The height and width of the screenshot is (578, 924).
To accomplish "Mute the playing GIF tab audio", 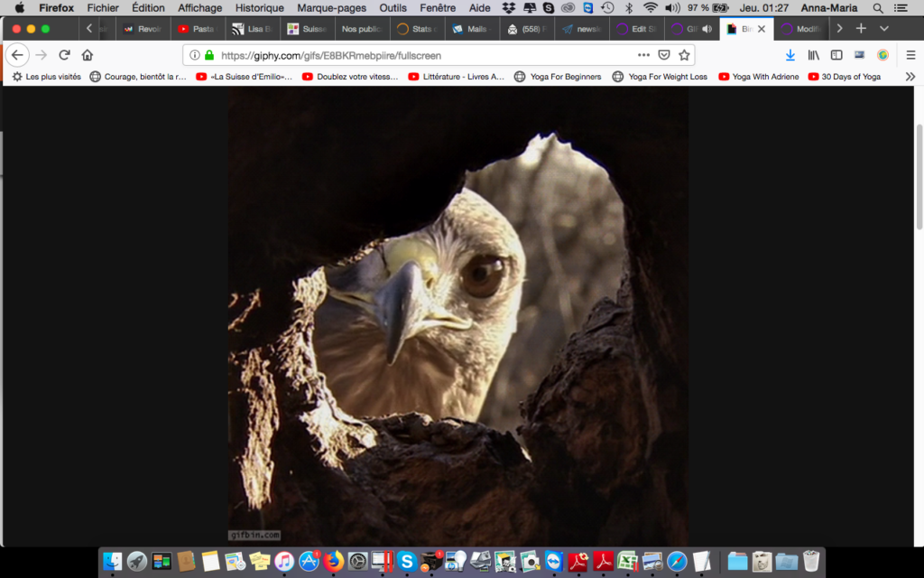I will tap(707, 29).
